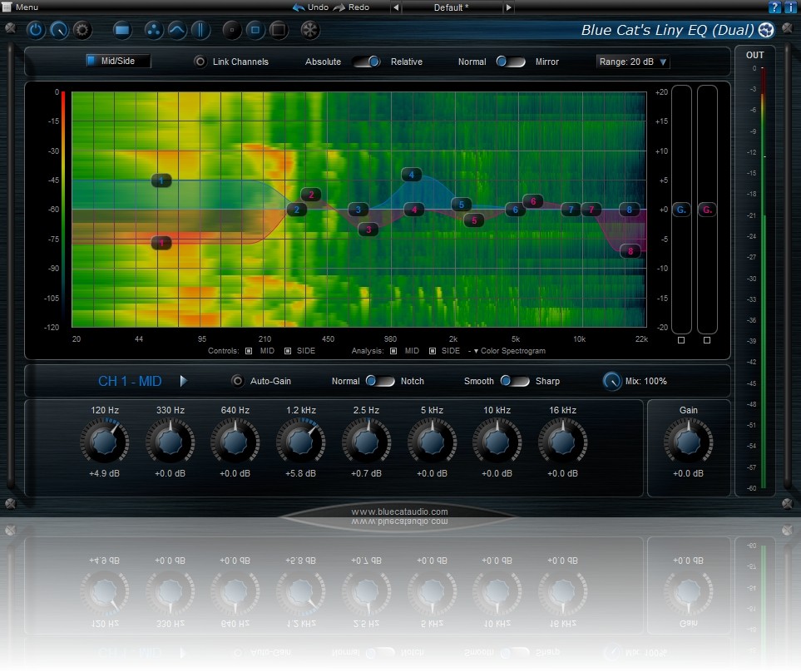This screenshot has width=801, height=672.
Task: Select pink band point 5 on the graph
Action: point(473,220)
